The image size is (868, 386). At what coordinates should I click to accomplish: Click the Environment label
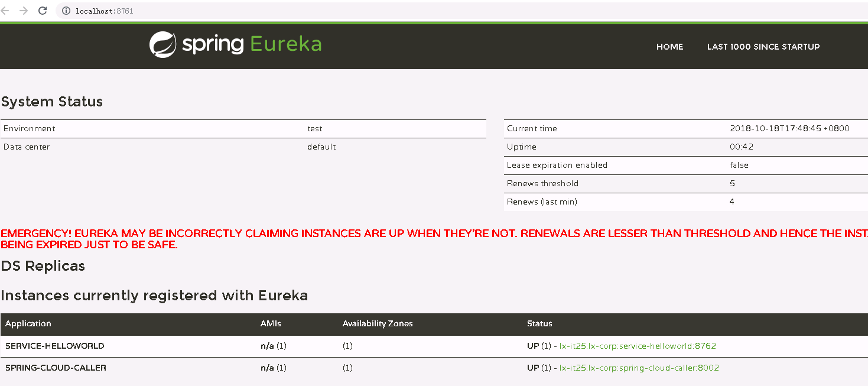[x=30, y=128]
